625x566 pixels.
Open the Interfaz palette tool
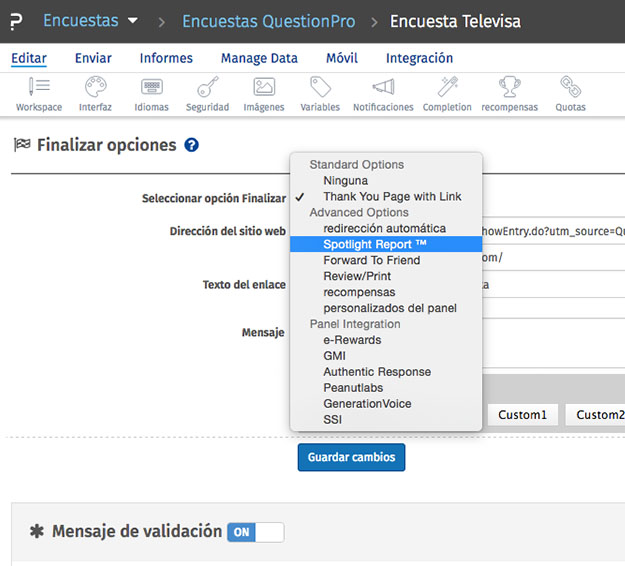click(x=95, y=94)
